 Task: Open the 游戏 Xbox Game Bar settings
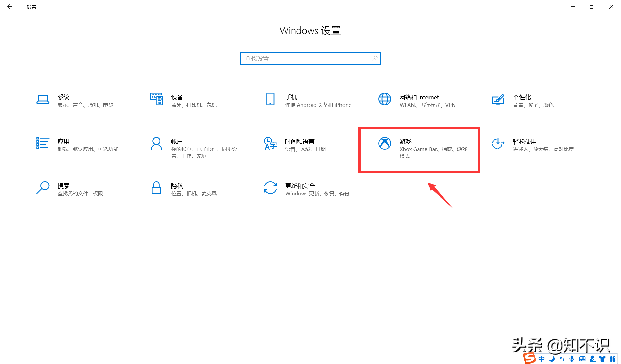pos(419,148)
